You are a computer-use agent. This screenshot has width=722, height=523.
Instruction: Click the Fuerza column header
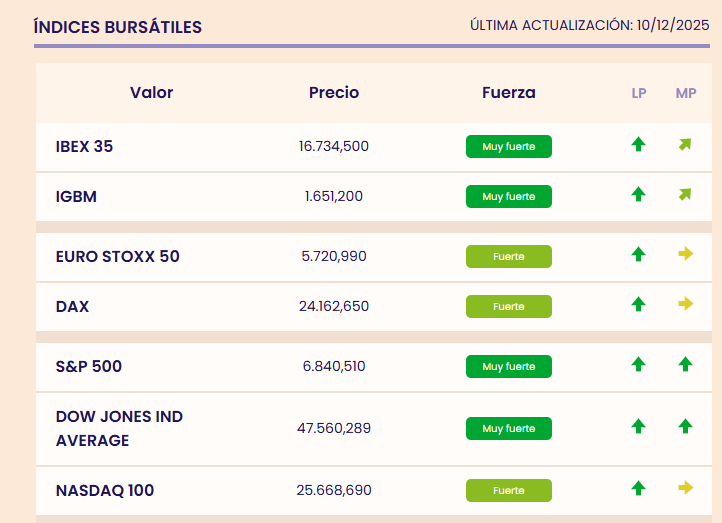click(x=508, y=93)
